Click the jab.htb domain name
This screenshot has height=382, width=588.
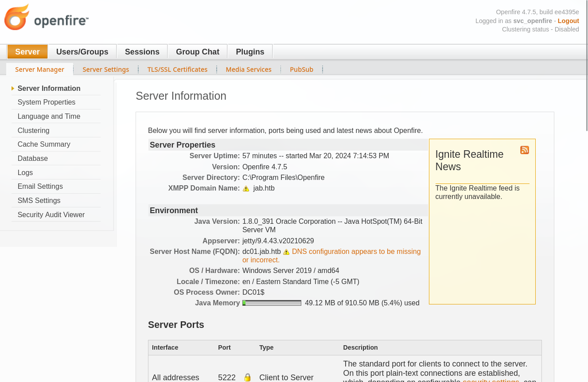[x=264, y=188]
